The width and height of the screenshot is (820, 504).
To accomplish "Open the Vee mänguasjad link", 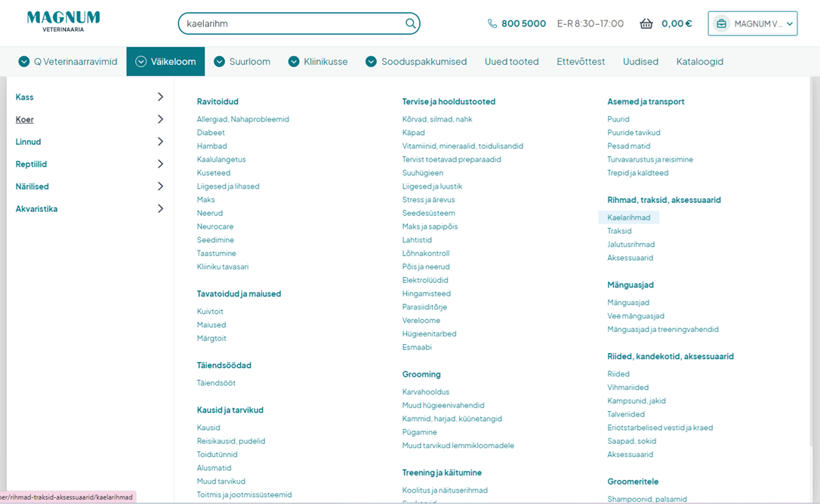I will [636, 316].
